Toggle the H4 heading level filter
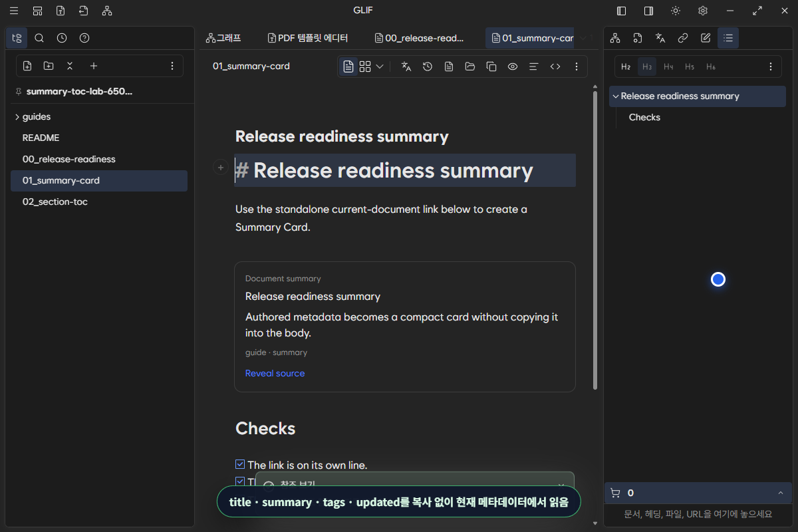Screen dimensions: 798x532 [668, 66]
